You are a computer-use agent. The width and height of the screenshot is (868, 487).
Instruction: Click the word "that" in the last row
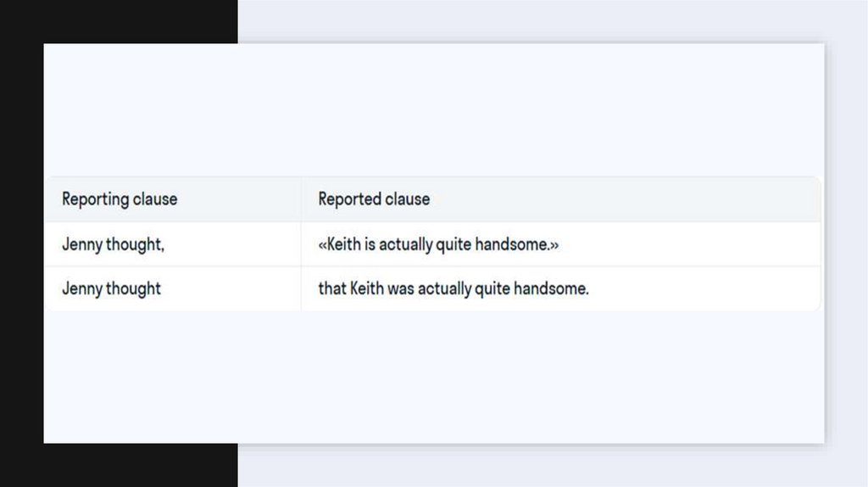click(332, 288)
